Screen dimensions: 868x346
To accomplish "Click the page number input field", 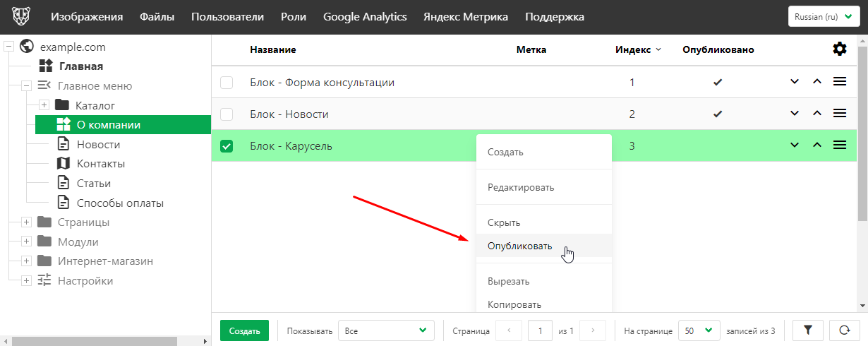I will [x=540, y=330].
